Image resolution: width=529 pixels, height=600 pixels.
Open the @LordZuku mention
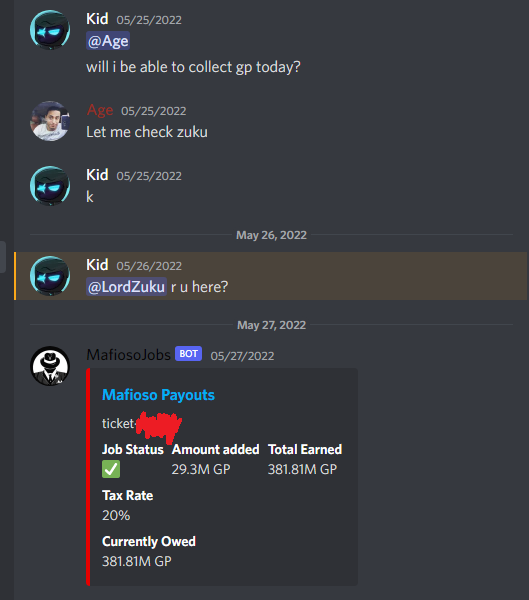(x=126, y=287)
